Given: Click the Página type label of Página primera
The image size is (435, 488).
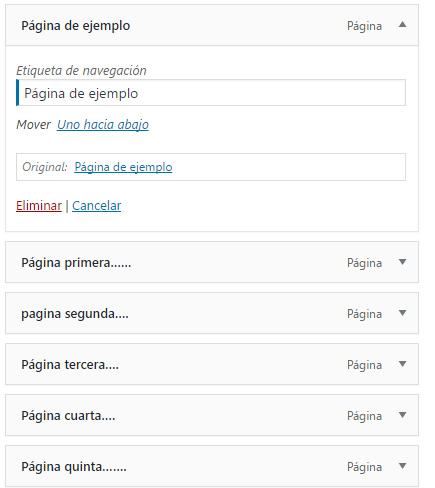Looking at the screenshot, I should point(364,263).
